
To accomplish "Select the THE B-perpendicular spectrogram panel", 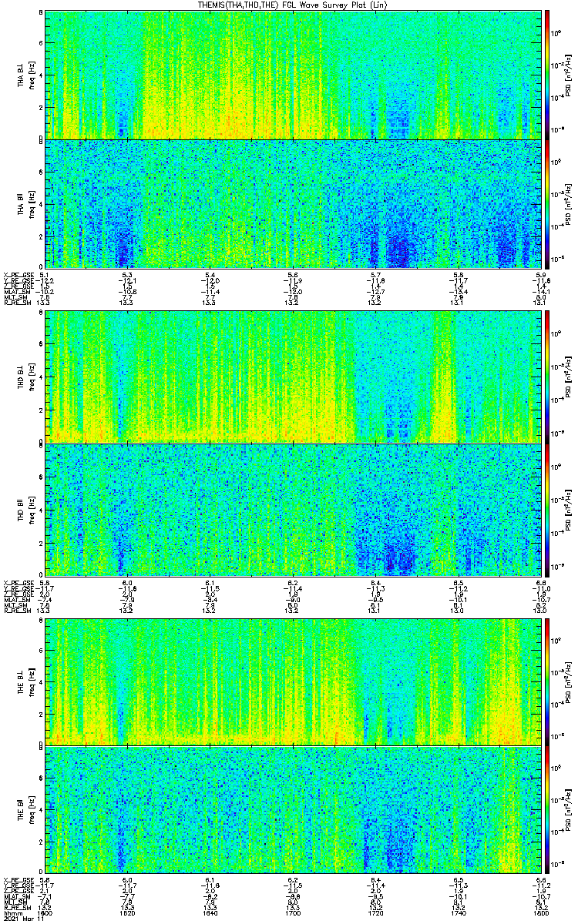I will click(x=294, y=681).
